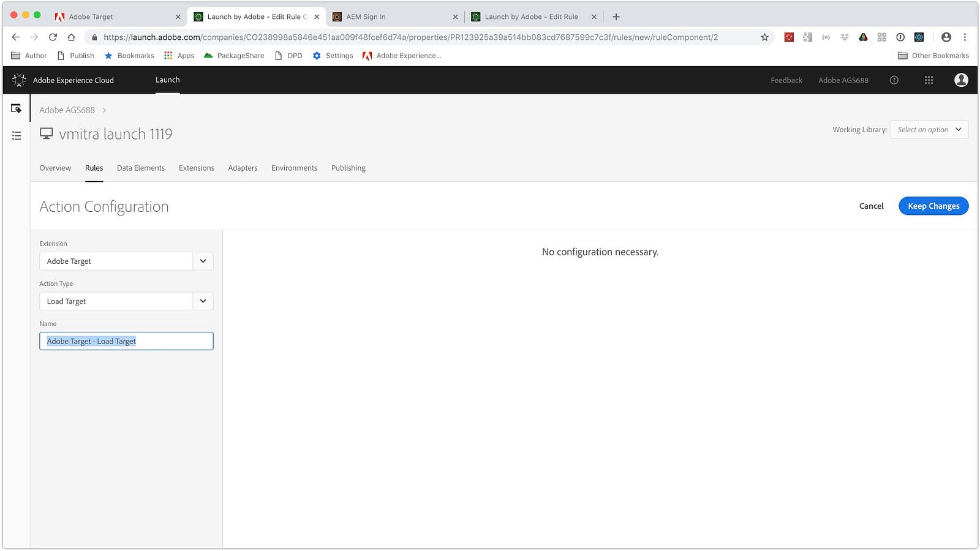The image size is (980, 551).
Task: Click the Chrome profile account icon
Action: [x=946, y=37]
